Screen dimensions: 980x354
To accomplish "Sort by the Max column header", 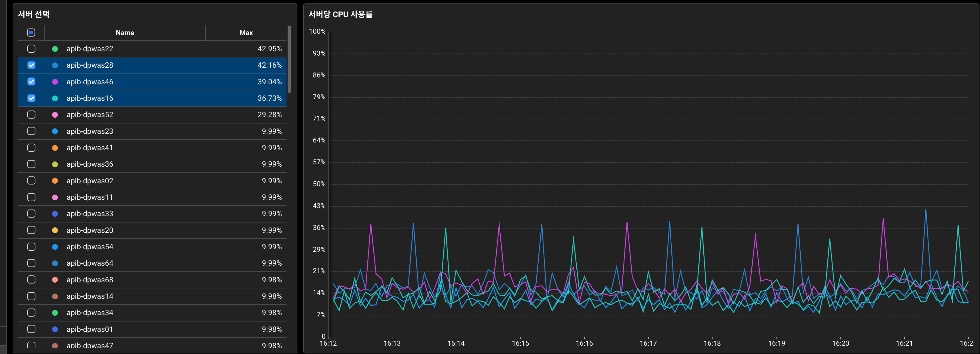I will click(x=246, y=33).
